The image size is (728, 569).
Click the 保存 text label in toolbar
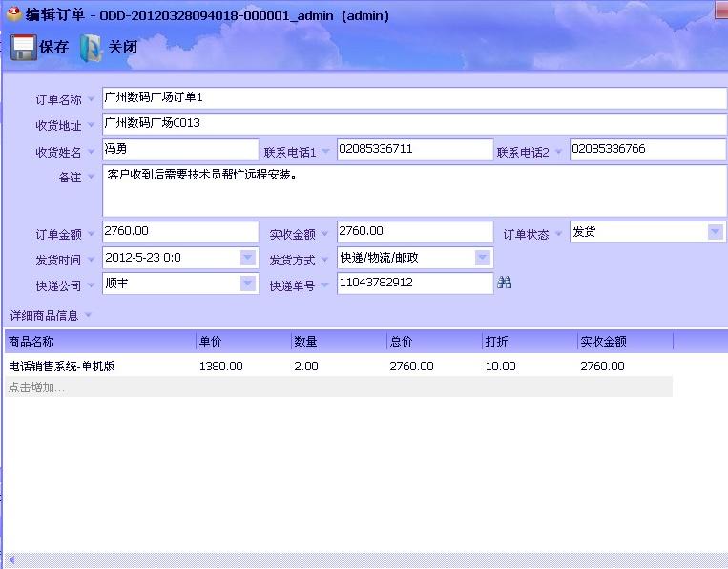pyautogui.click(x=53, y=47)
